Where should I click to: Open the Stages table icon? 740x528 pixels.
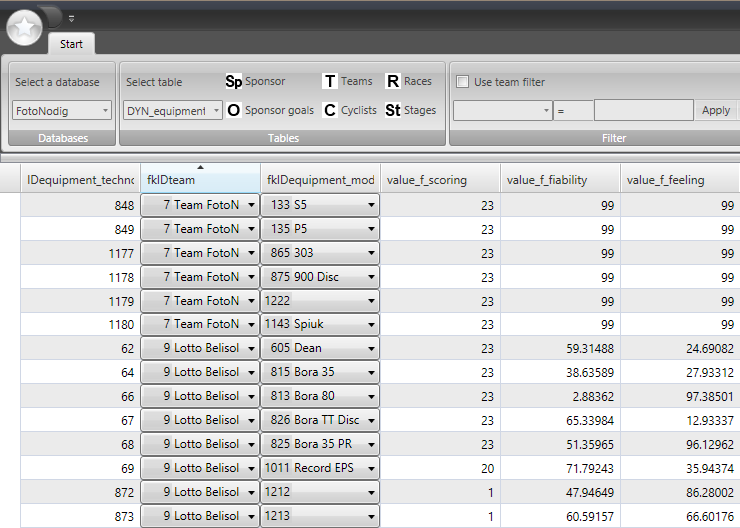click(x=393, y=111)
